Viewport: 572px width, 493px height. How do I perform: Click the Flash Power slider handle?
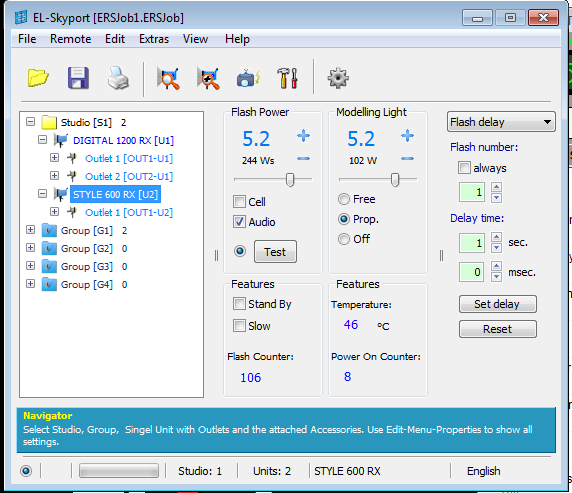click(290, 180)
